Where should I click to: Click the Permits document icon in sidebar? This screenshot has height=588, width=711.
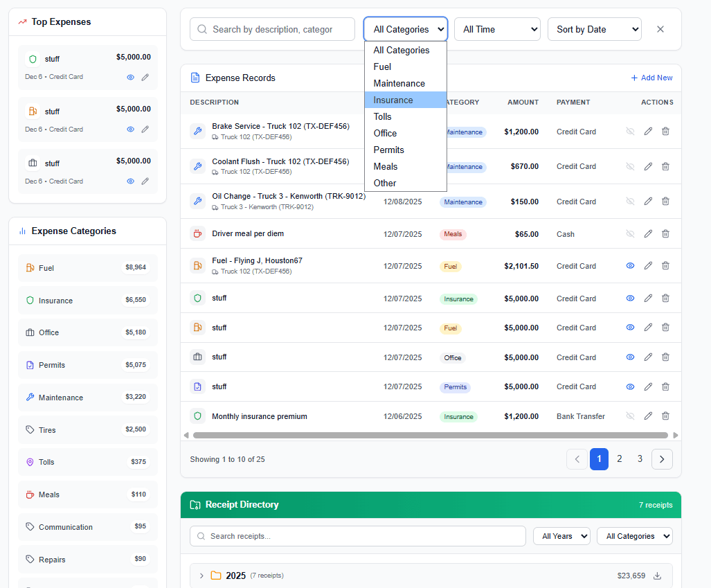[30, 365]
